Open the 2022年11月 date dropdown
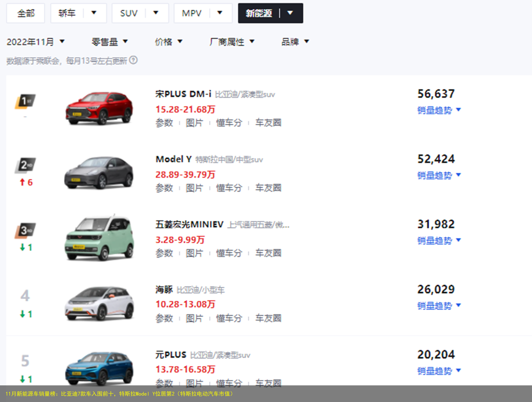The image size is (532, 402). click(35, 42)
